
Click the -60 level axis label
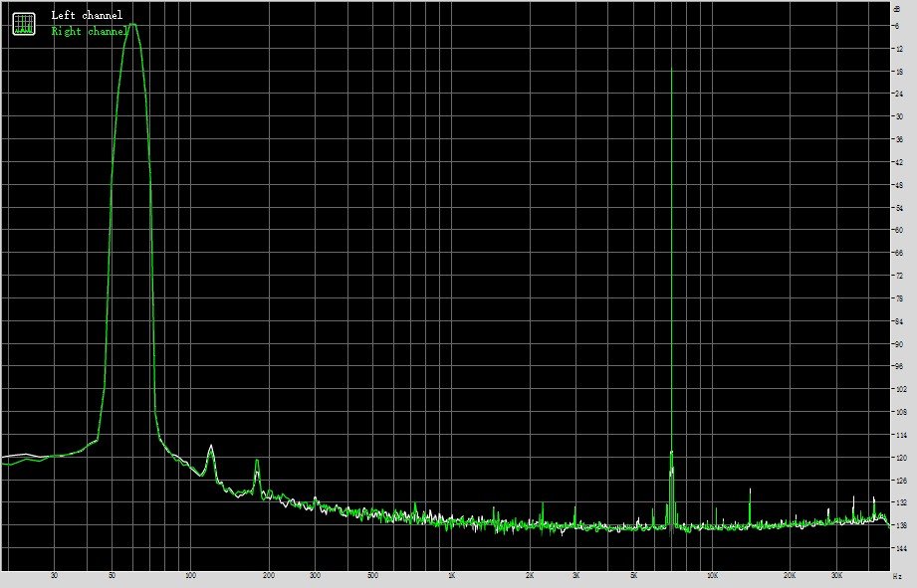click(899, 230)
